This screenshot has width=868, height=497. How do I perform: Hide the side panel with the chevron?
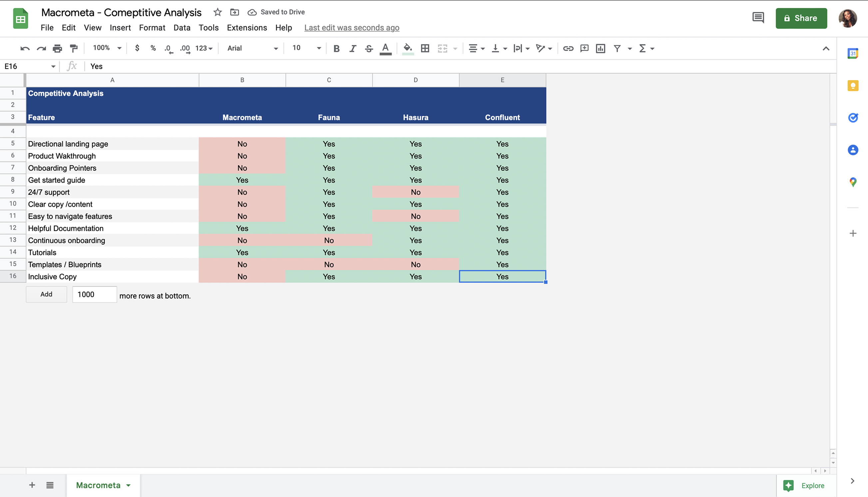pos(852,481)
